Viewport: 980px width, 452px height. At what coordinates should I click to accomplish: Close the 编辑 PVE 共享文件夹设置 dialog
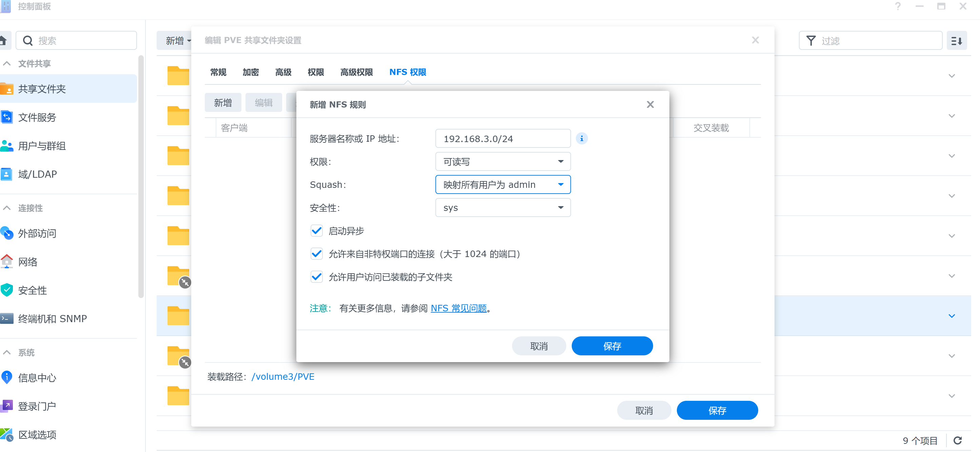click(x=755, y=40)
